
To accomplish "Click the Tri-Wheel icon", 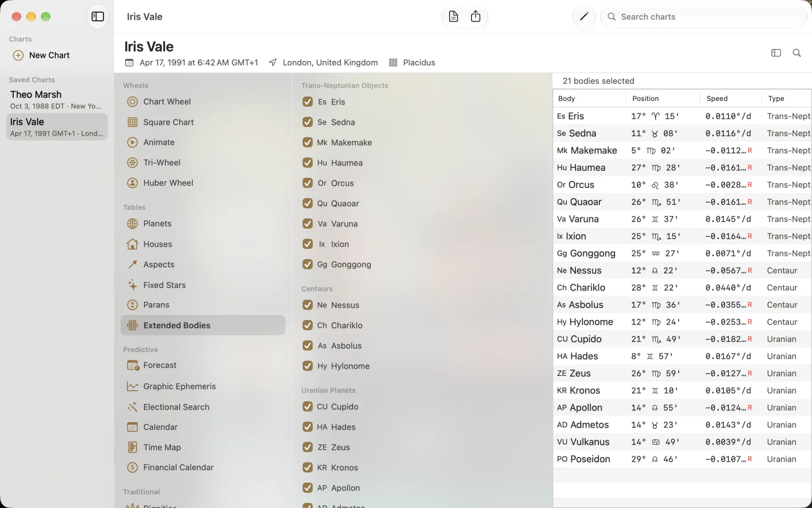I will (x=132, y=163).
